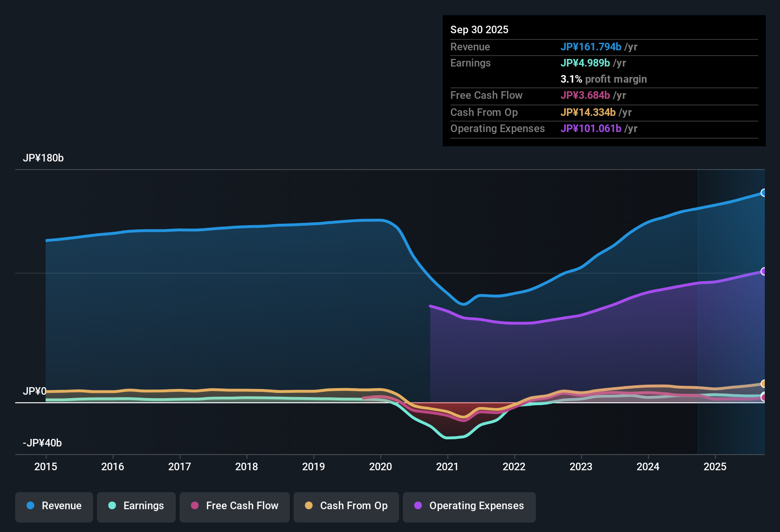Click the JP¥4.989b earnings value

click(x=585, y=63)
